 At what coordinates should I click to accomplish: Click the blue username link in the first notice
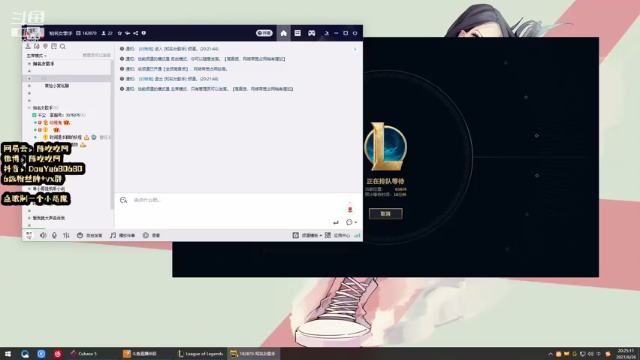point(146,49)
